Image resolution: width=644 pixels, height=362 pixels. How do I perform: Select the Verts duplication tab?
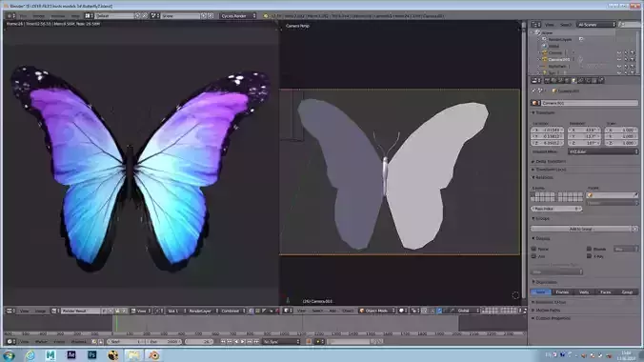coord(584,292)
